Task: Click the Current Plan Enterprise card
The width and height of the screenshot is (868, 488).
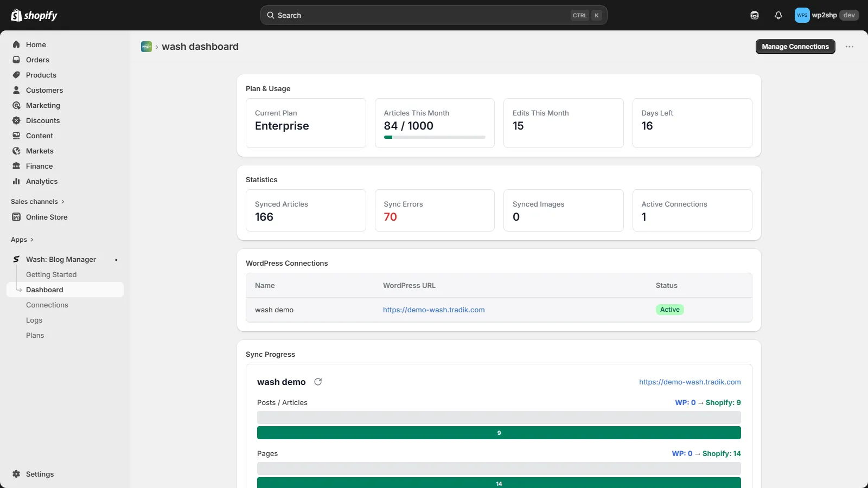Action: pos(306,123)
